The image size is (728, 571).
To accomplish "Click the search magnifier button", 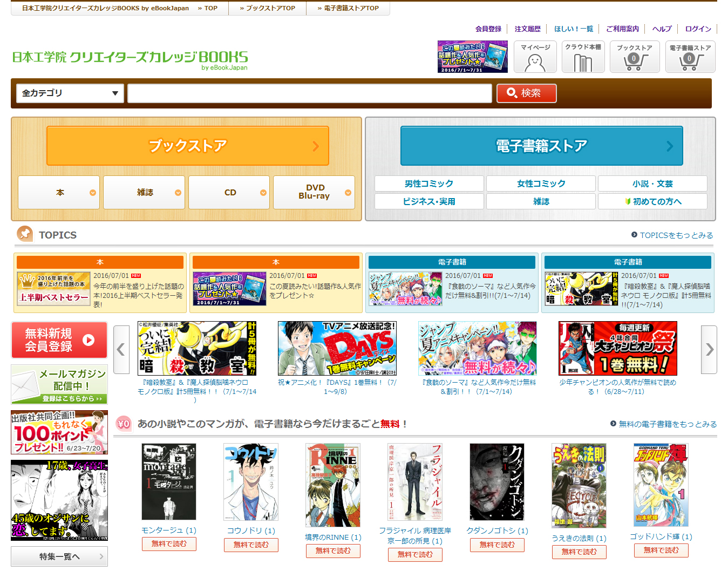I will [x=526, y=93].
